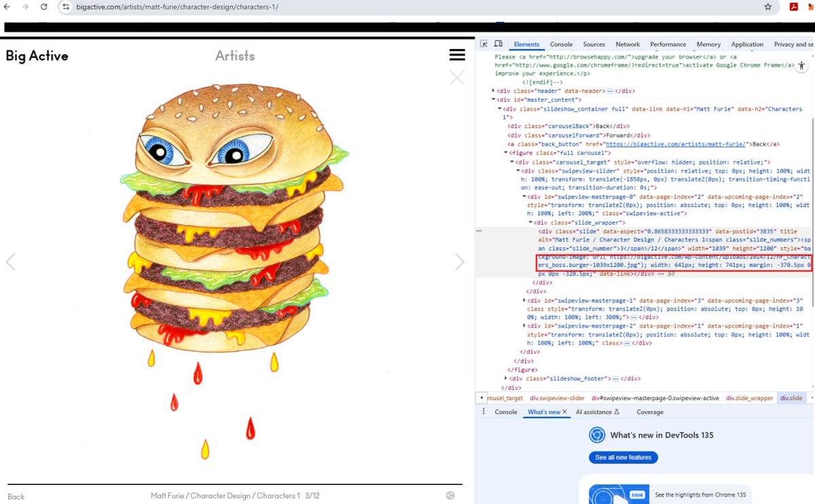Go to previous slide with left arrow
This screenshot has width=815, height=504.
(10, 262)
